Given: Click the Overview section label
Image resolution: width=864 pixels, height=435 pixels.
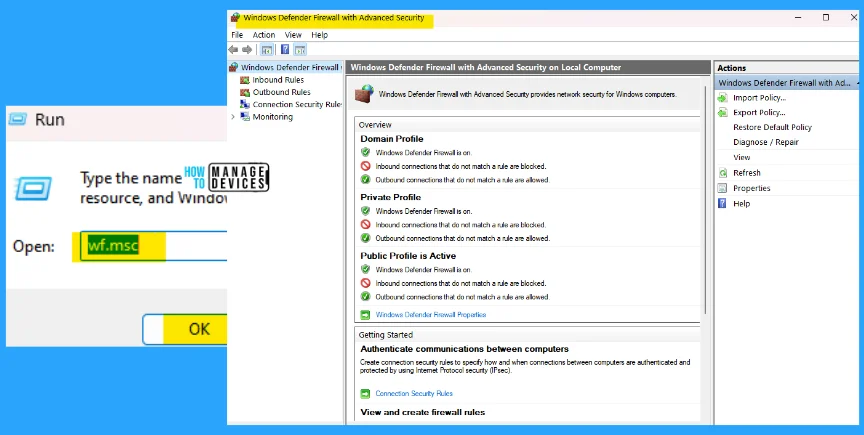Looking at the screenshot, I should click(x=375, y=125).
